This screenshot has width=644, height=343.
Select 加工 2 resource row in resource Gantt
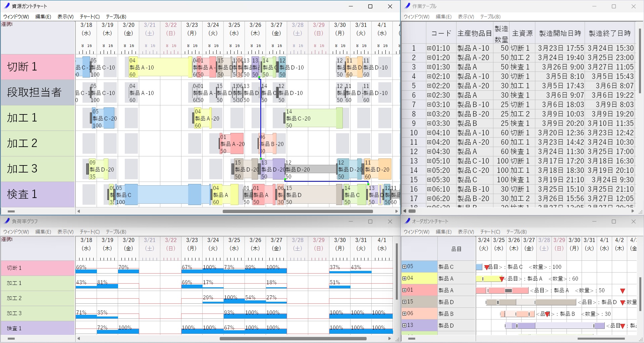click(38, 143)
